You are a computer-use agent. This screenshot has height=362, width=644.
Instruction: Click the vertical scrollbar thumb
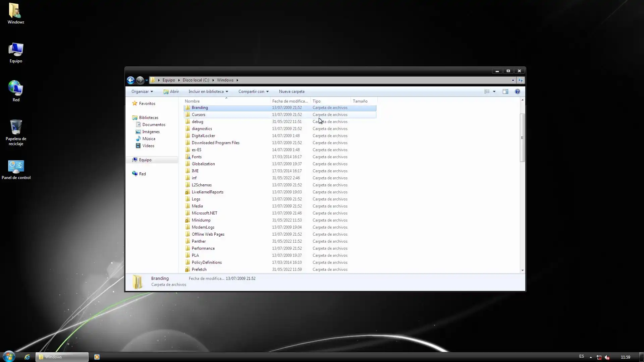pos(522,137)
